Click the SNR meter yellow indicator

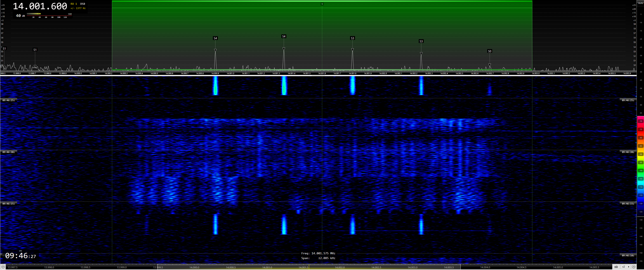pos(40,14)
